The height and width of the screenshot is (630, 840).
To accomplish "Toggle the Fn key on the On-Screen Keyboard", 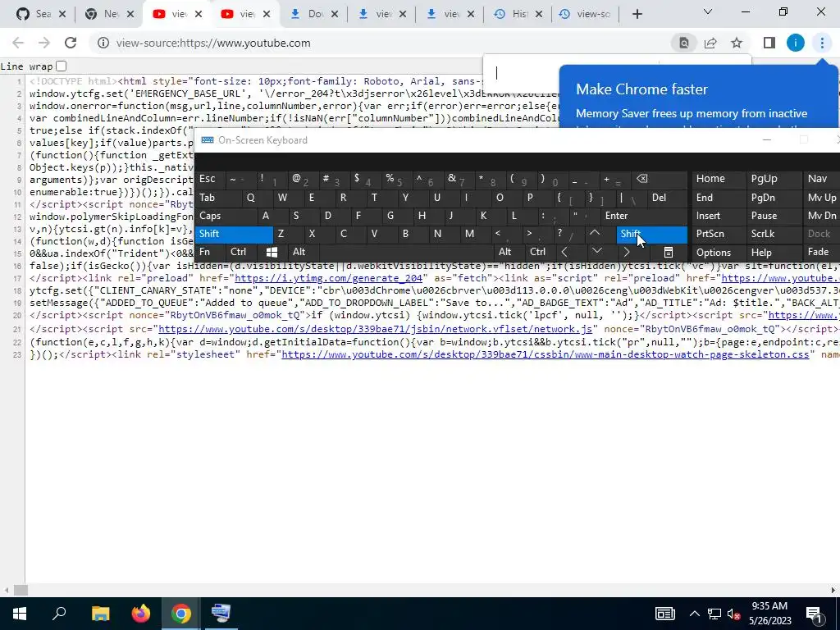I will 209,252.
